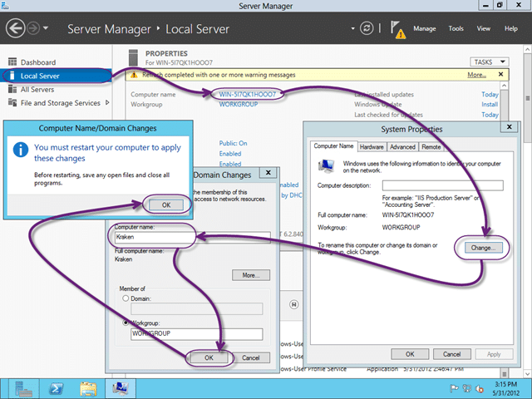
Task: Click Today link for last installed updates
Action: (490, 94)
